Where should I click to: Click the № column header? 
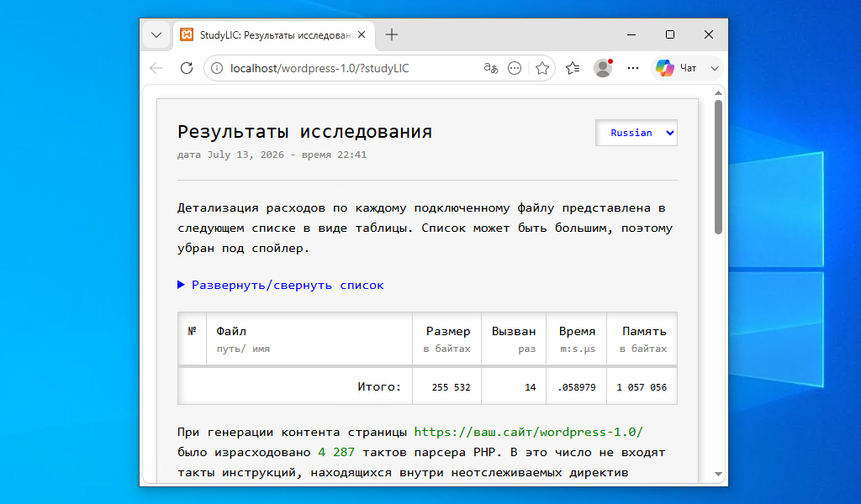point(193,339)
